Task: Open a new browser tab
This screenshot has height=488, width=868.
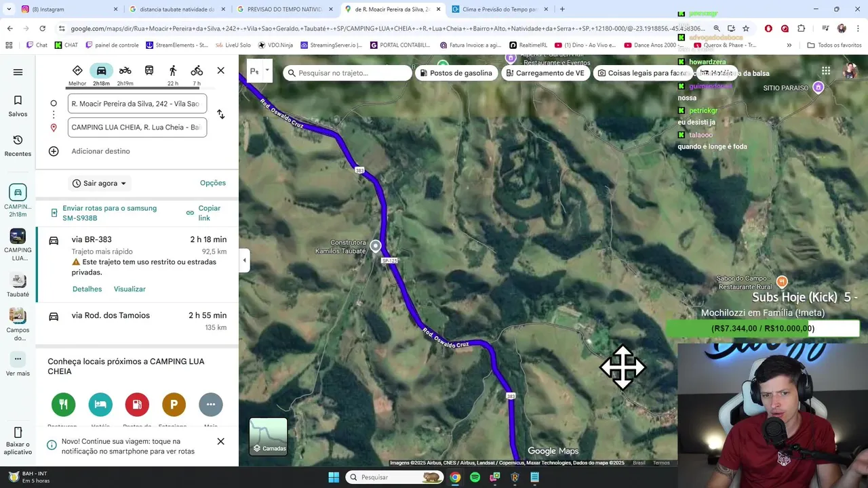Action: click(562, 9)
